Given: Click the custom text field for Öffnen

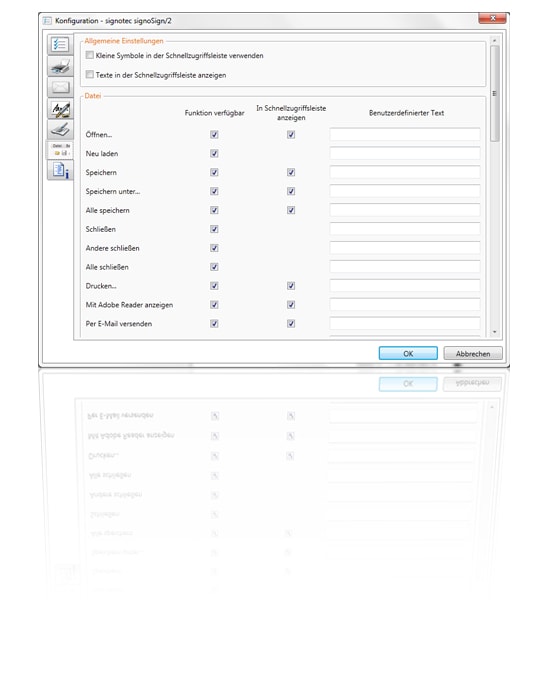Looking at the screenshot, I should [x=405, y=134].
